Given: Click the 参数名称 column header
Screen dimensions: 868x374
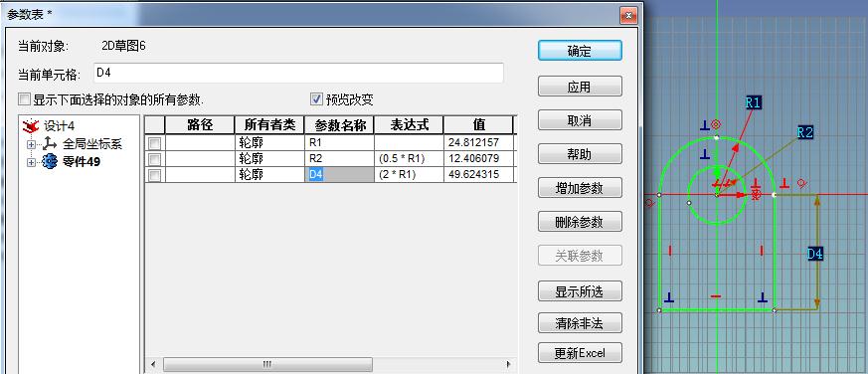Looking at the screenshot, I should (339, 124).
